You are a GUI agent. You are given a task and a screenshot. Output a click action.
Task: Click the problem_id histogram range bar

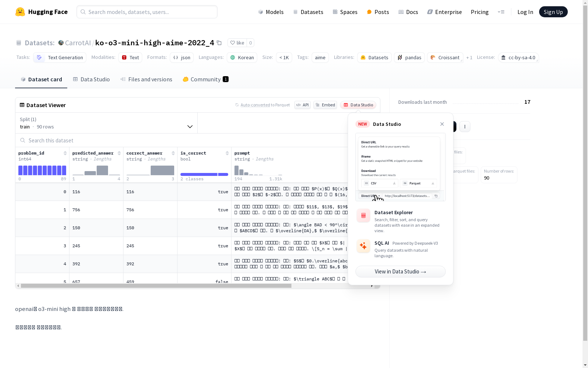(42, 170)
